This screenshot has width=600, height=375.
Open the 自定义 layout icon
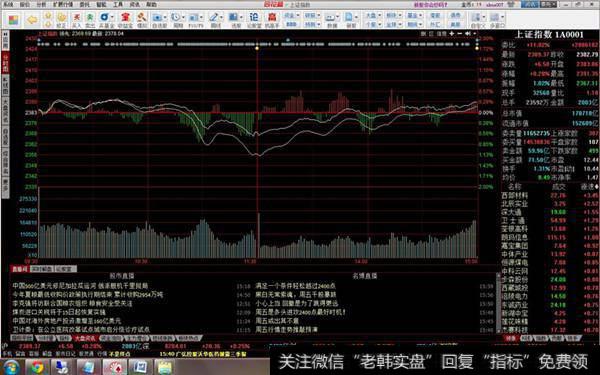point(476,20)
